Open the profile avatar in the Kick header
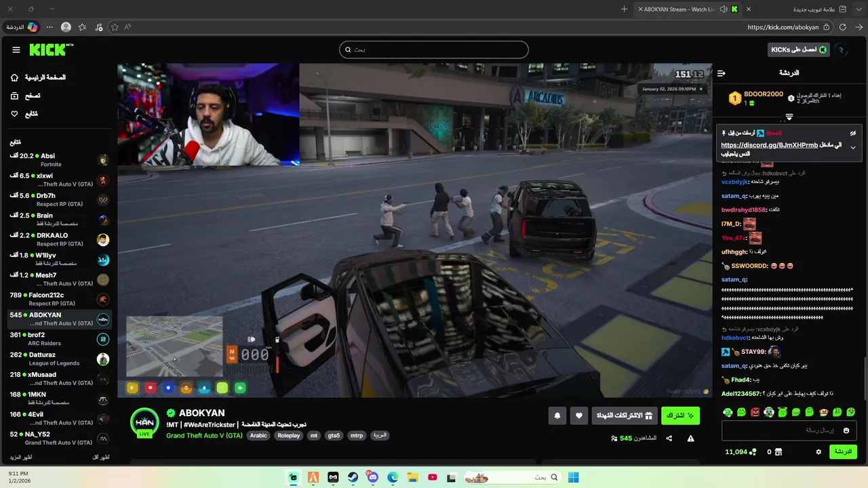The image size is (868, 488). tap(842, 49)
